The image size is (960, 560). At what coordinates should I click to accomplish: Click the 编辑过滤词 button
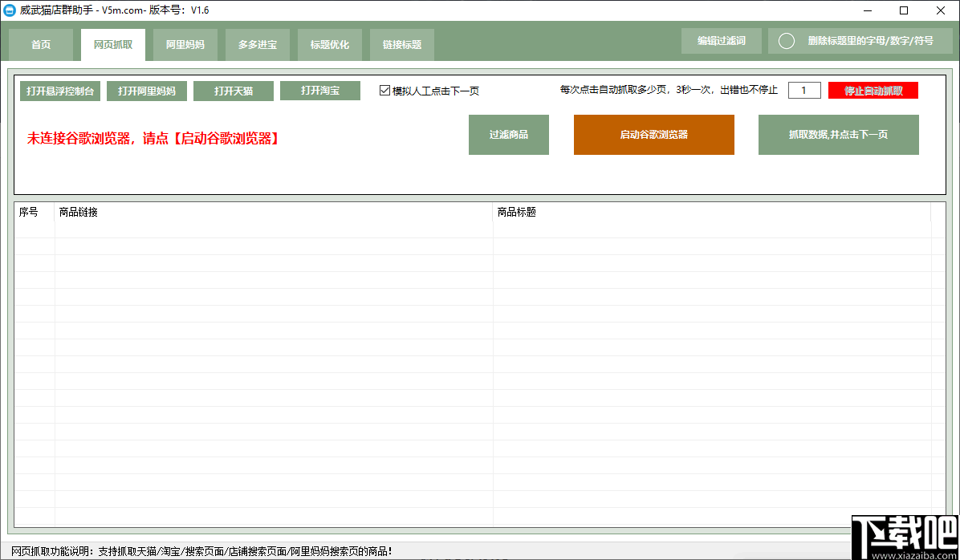tap(722, 41)
